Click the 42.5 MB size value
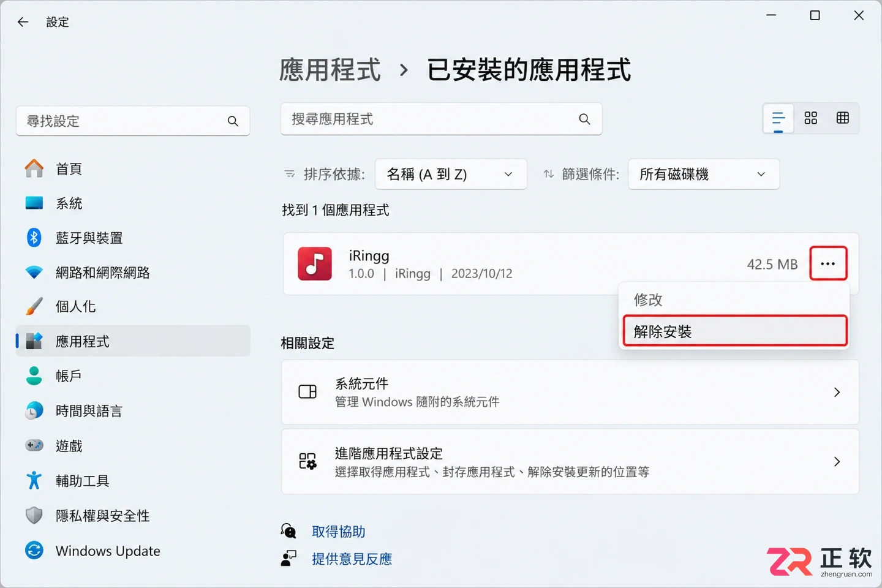 (772, 264)
